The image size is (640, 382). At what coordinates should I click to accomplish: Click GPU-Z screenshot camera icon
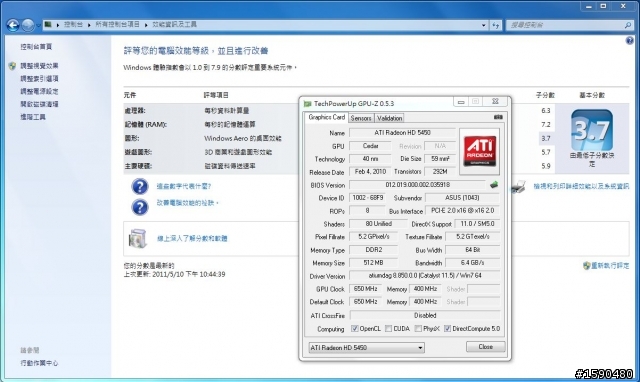tap(498, 117)
